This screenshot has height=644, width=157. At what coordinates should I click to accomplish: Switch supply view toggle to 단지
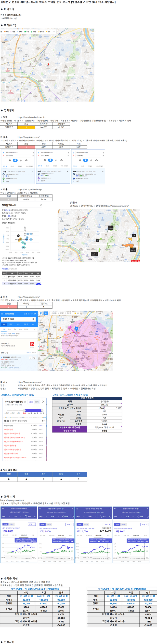coord(37,402)
